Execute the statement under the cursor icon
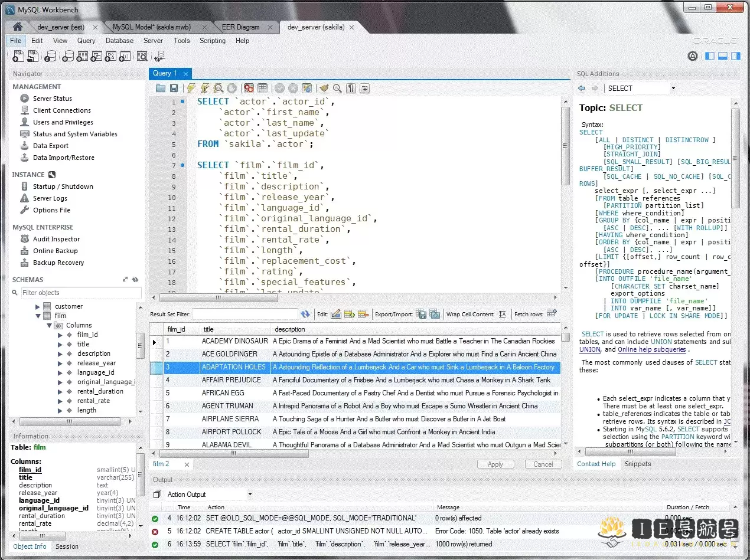 pos(205,88)
